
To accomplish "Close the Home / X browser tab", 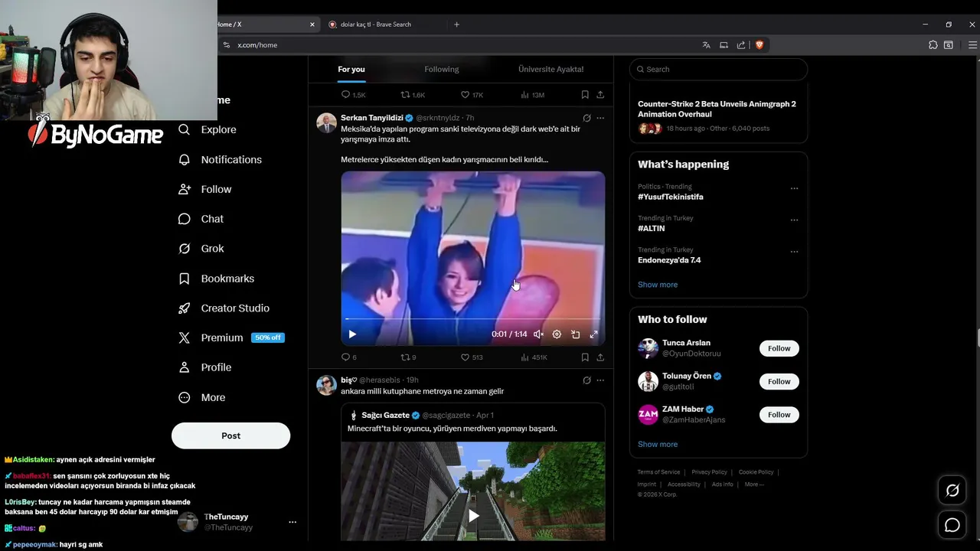I will 312,24.
